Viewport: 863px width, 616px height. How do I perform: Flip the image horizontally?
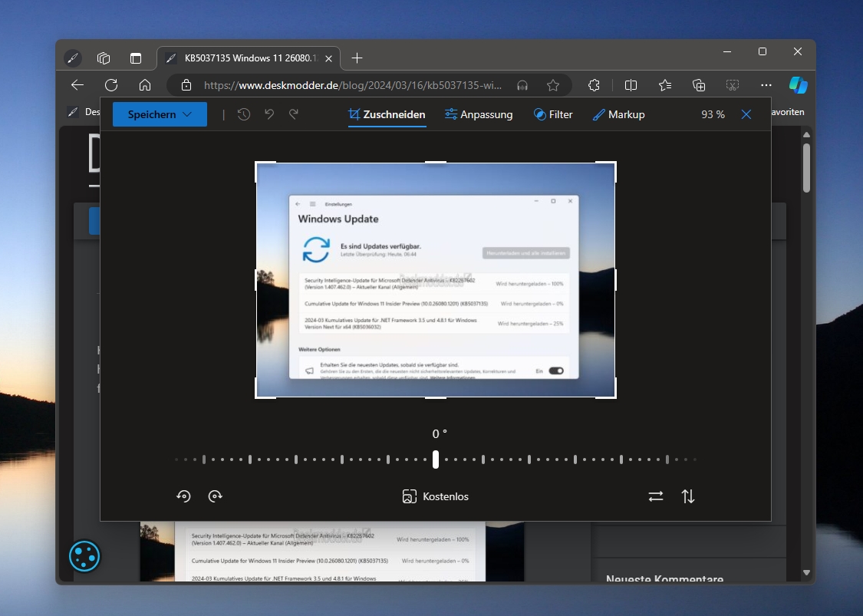(x=656, y=496)
